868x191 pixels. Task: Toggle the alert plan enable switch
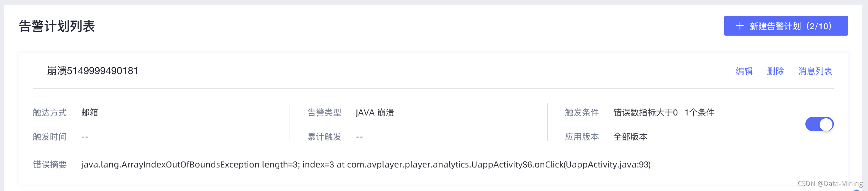pyautogui.click(x=819, y=124)
